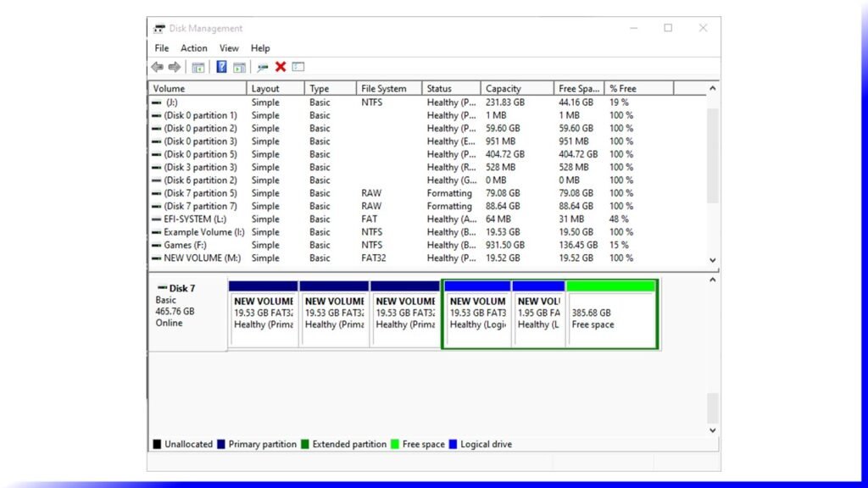Click the File System column header
The width and height of the screenshot is (868, 488).
coord(384,88)
